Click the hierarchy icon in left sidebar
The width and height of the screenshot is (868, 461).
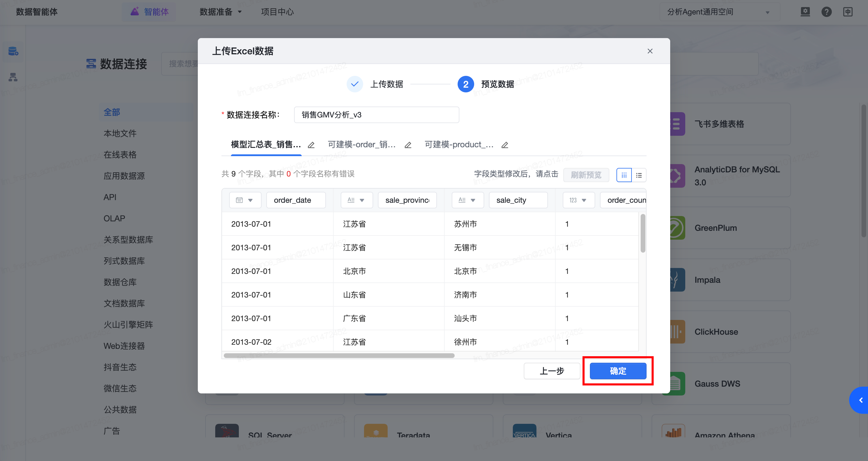pos(13,77)
